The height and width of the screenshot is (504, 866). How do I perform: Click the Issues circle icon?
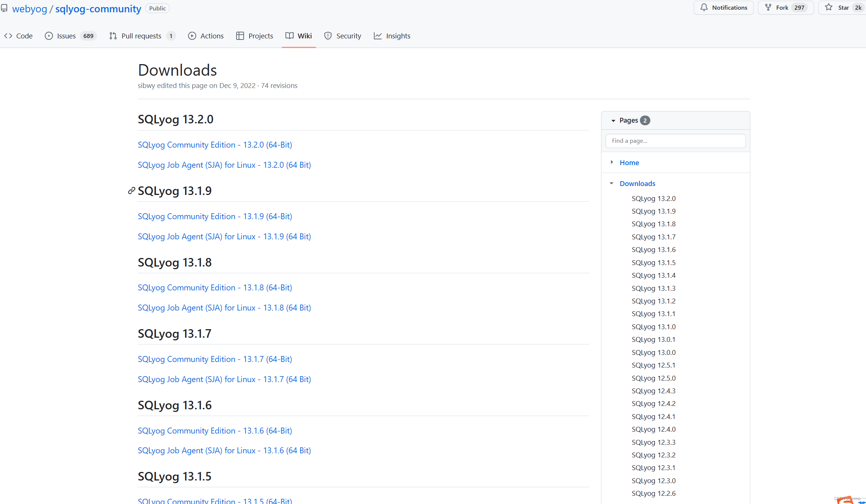(49, 36)
